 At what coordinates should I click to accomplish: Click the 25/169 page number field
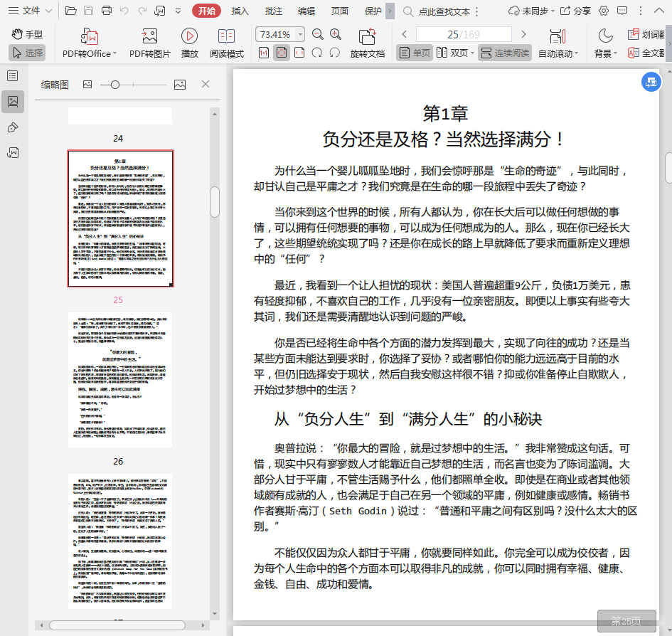click(x=464, y=34)
